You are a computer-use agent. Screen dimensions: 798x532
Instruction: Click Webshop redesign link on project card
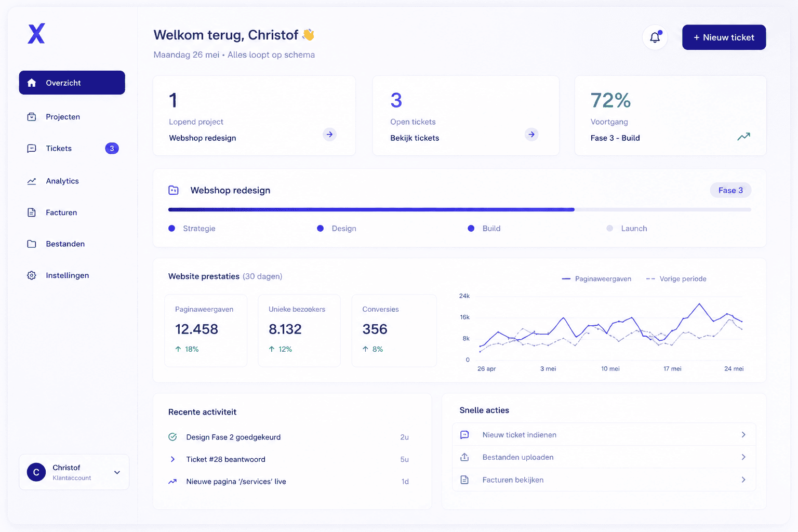(203, 138)
